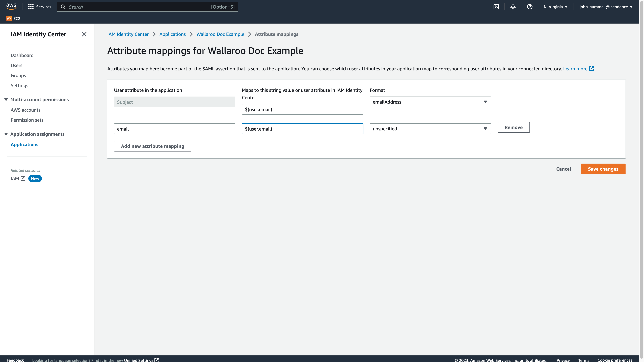Click the EC2 shortcut icon
Image resolution: width=644 pixels, height=362 pixels.
9,18
